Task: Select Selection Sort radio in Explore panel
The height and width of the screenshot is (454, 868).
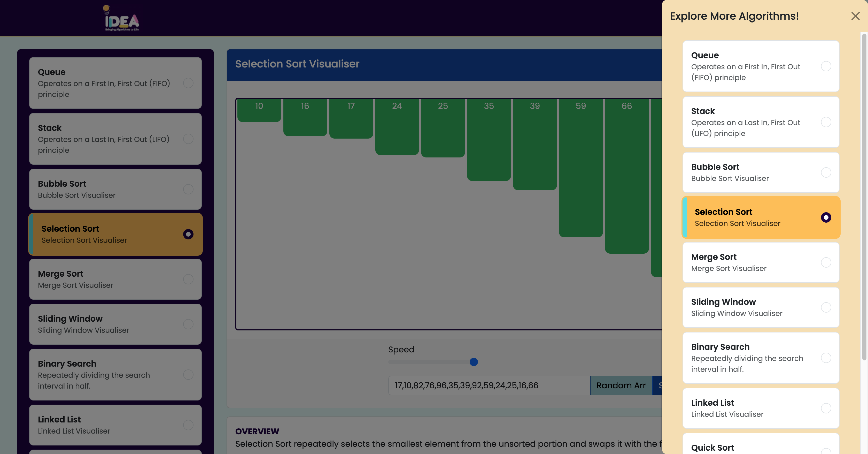Action: point(826,217)
